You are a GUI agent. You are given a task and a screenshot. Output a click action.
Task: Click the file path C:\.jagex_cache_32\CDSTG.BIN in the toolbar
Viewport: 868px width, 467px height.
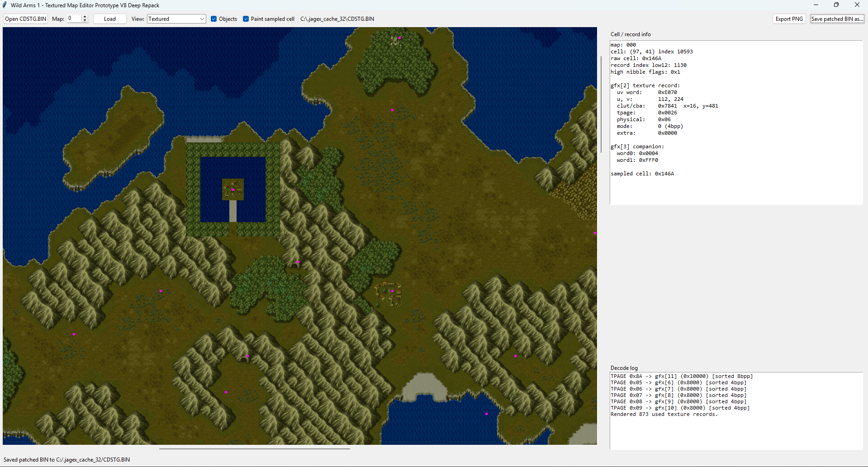[x=337, y=19]
